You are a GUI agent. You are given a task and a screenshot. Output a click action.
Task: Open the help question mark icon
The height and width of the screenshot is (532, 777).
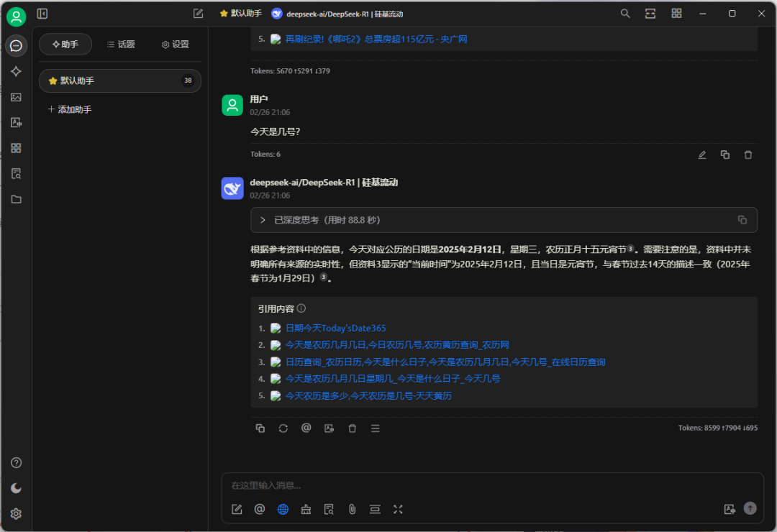(x=17, y=463)
